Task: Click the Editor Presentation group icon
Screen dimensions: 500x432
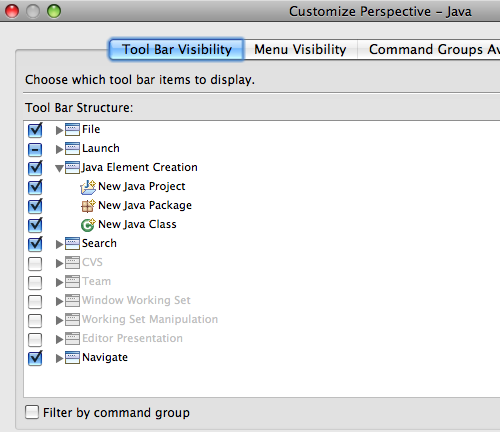Action: click(72, 339)
